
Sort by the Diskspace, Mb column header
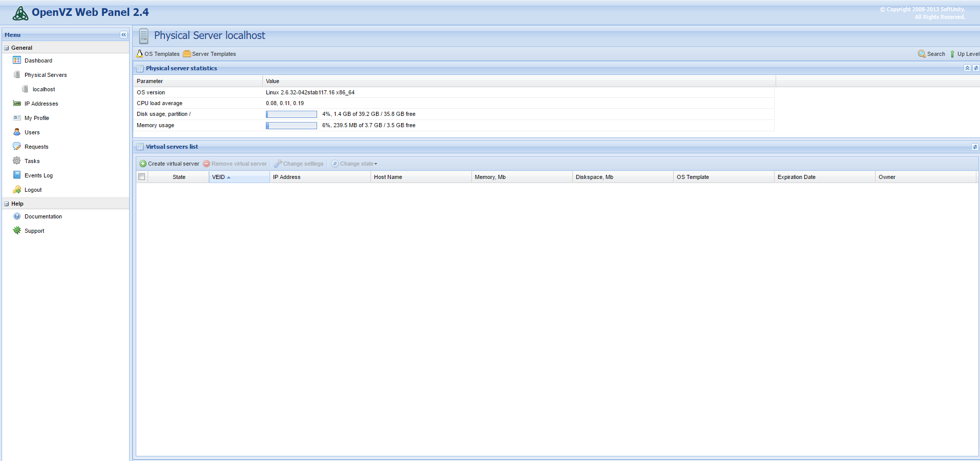(x=623, y=177)
